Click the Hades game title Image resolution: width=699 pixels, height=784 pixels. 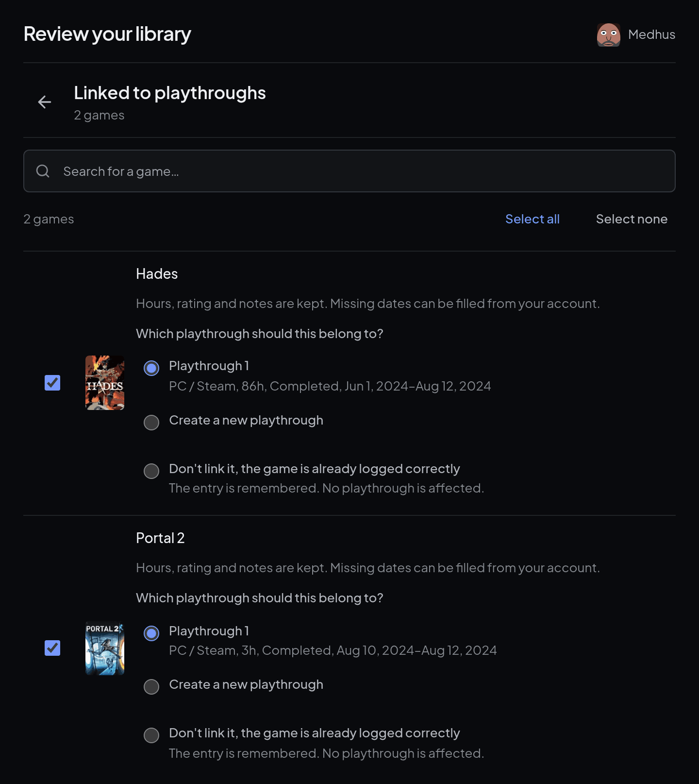pyautogui.click(x=157, y=274)
